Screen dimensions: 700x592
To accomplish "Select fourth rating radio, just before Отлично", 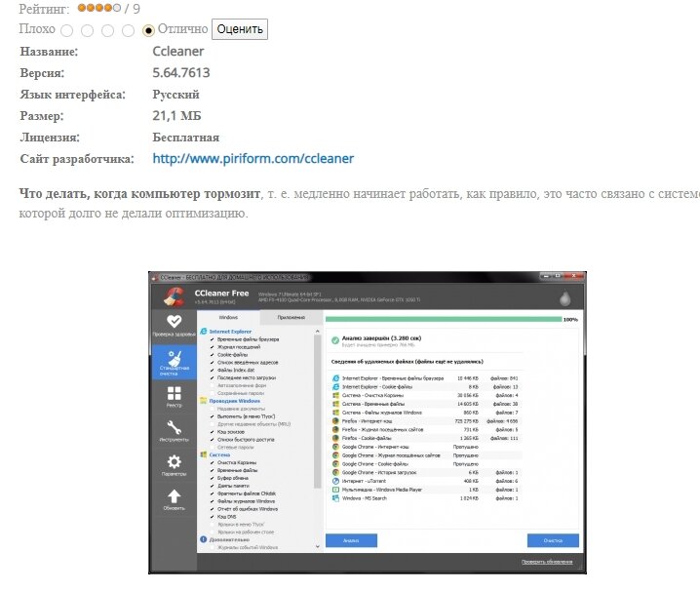I will coord(128,30).
